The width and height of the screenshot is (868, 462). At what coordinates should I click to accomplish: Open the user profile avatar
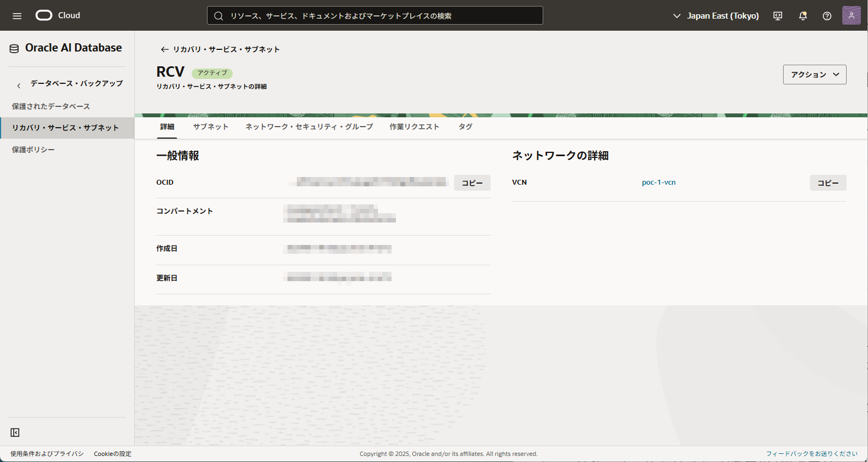click(851, 15)
